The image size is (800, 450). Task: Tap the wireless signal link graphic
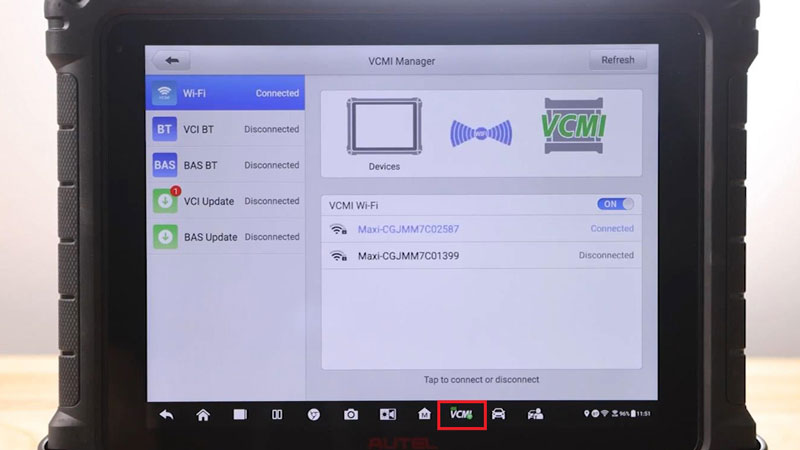click(481, 134)
